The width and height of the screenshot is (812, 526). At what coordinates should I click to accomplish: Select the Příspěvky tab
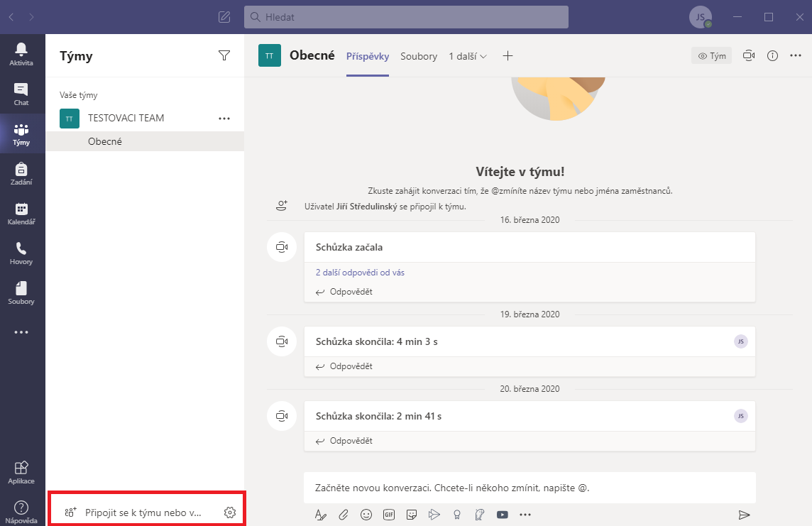tap(368, 56)
